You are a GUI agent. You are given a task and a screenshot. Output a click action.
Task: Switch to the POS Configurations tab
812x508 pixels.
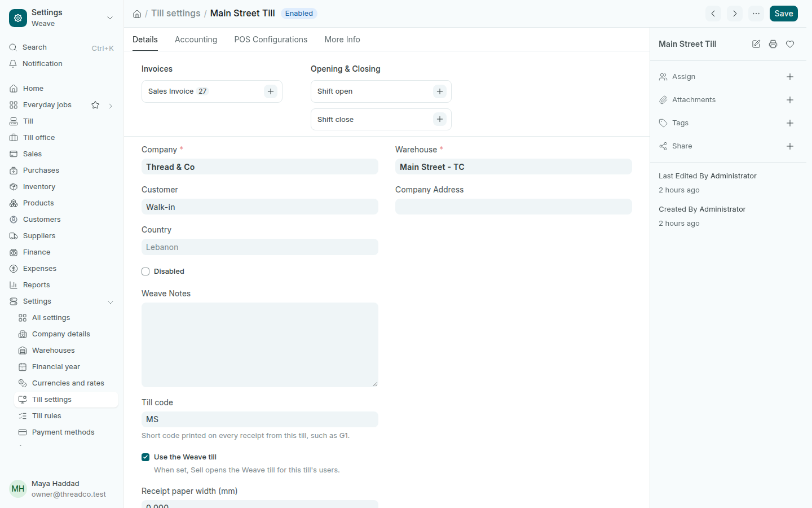271,40
